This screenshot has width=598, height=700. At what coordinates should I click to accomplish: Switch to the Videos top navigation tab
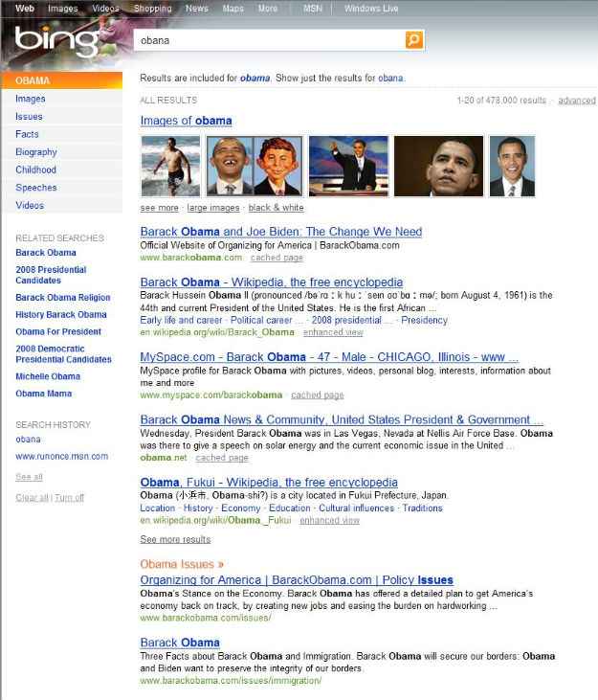click(105, 8)
